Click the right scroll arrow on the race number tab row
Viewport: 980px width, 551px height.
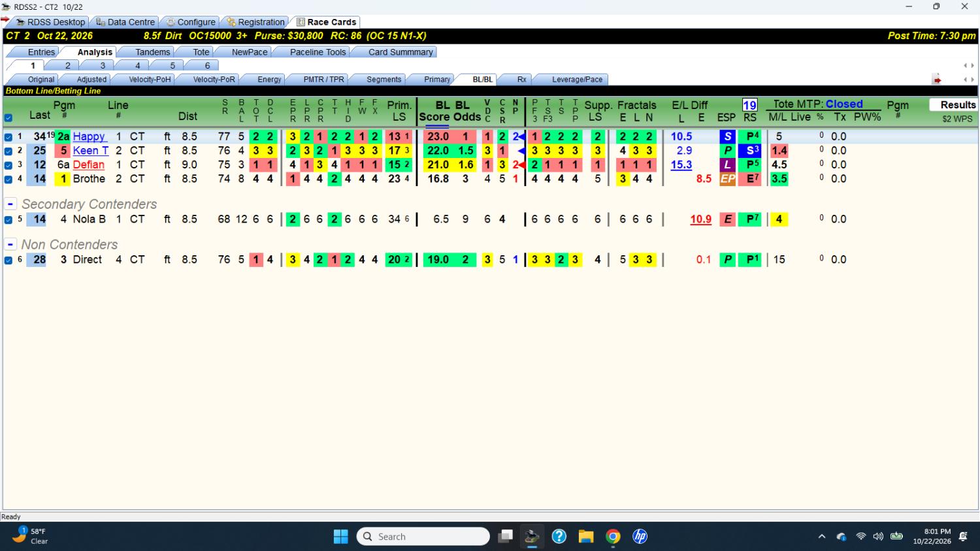(973, 66)
